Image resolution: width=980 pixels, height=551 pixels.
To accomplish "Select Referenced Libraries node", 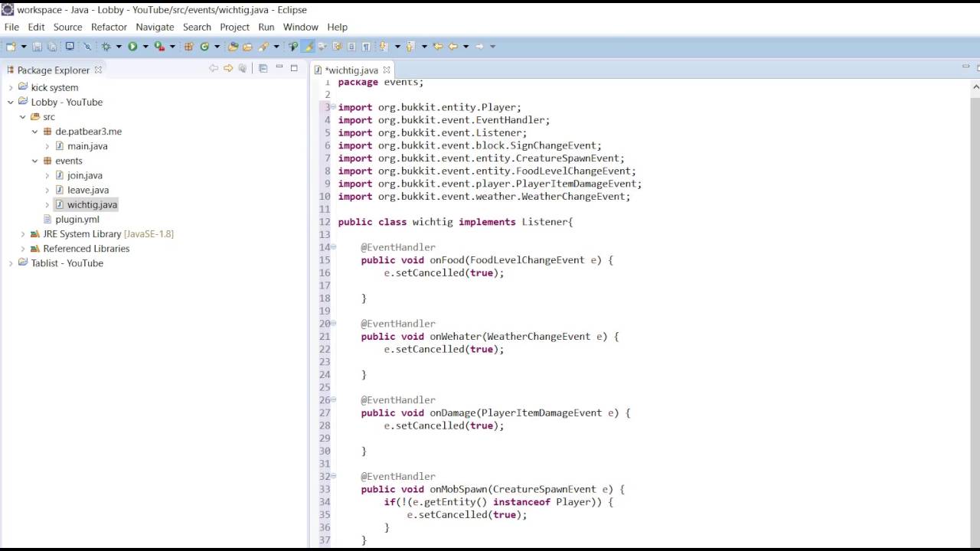I will pos(87,249).
